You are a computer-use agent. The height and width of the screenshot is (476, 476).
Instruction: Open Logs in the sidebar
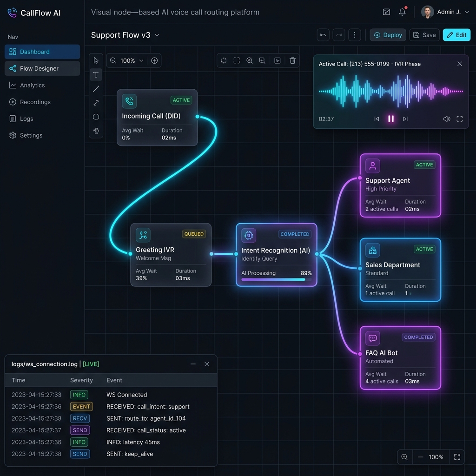click(42, 119)
